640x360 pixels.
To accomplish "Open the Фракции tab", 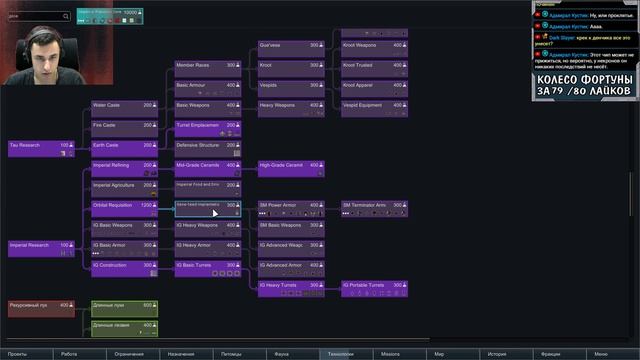I will tap(560, 354).
